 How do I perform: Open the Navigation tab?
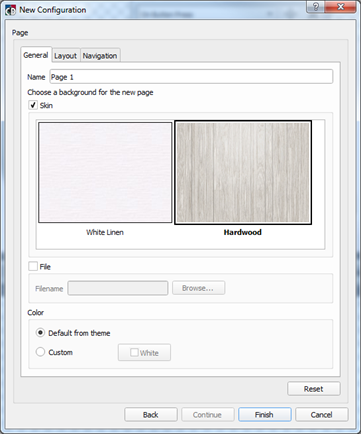pyautogui.click(x=100, y=56)
